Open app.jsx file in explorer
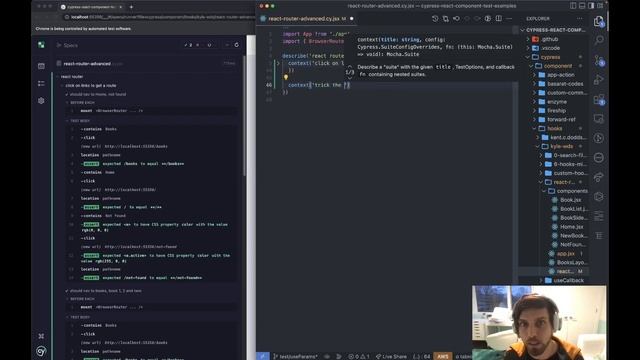Screen dimensions: 640x360 click(566, 254)
